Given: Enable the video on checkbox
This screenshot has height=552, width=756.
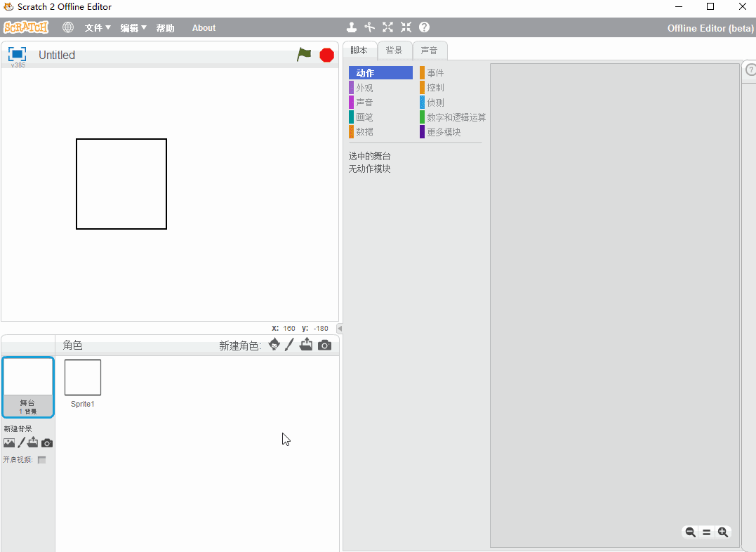Looking at the screenshot, I should [x=42, y=460].
